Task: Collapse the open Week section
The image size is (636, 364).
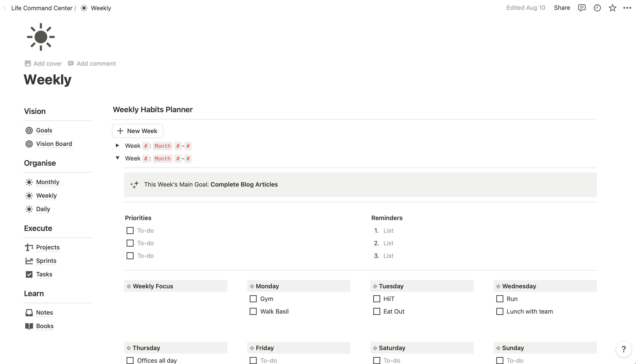Action: [x=117, y=158]
